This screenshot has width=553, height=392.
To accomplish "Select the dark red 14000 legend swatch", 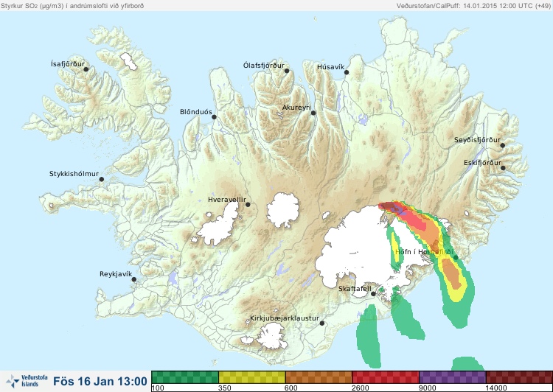I will click(x=519, y=377).
